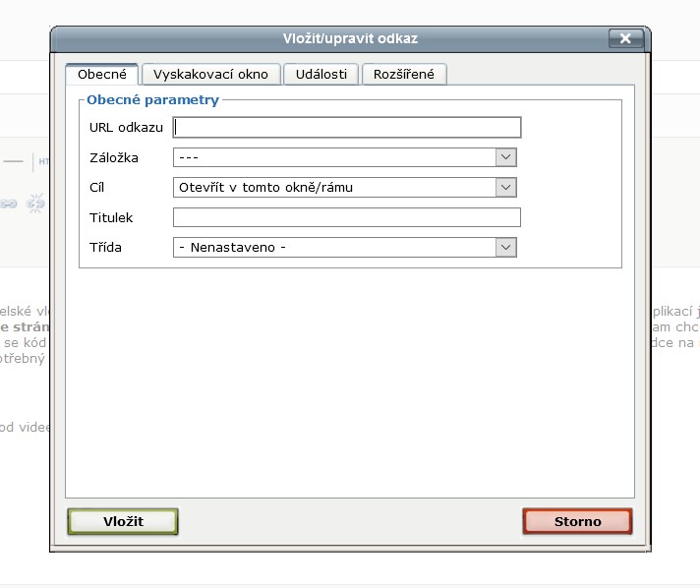Viewport: 700px width, 588px height.
Task: Click the faded insert link chain icon
Action: click(x=10, y=204)
